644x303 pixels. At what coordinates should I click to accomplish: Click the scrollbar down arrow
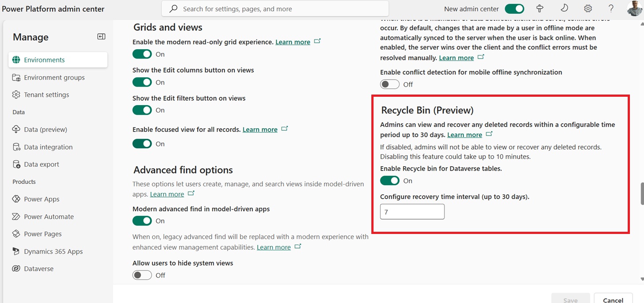tap(642, 279)
